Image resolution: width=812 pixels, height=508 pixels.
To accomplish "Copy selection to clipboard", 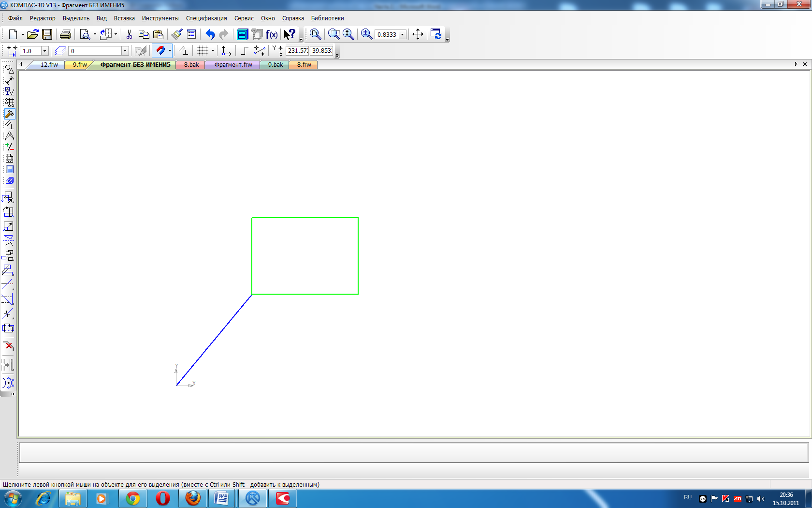I will point(144,34).
